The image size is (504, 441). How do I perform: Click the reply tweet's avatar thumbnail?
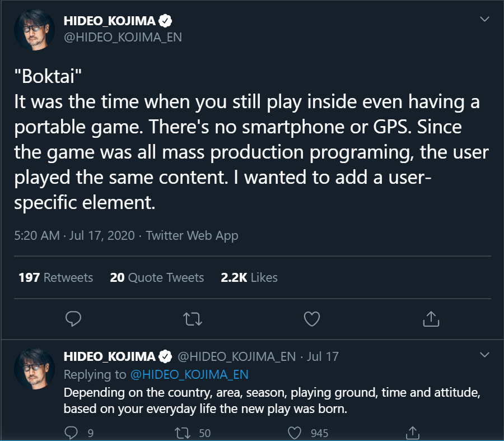pos(34,368)
